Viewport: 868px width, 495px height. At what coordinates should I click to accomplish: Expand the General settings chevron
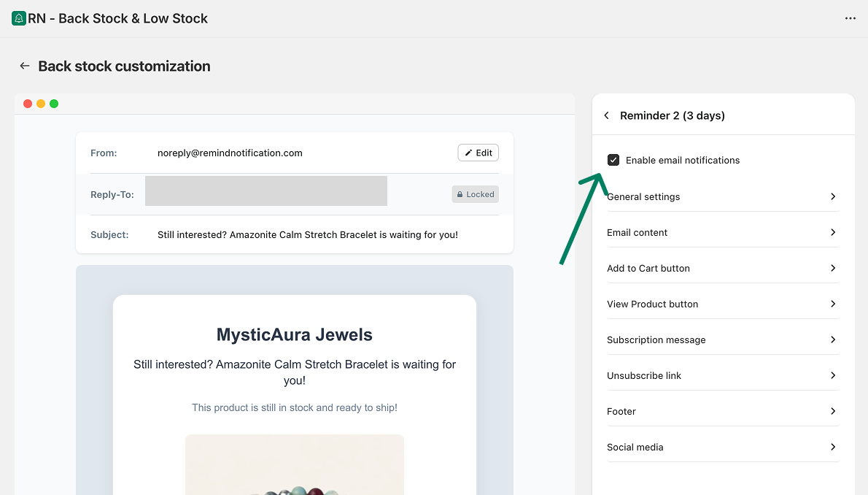(x=832, y=196)
